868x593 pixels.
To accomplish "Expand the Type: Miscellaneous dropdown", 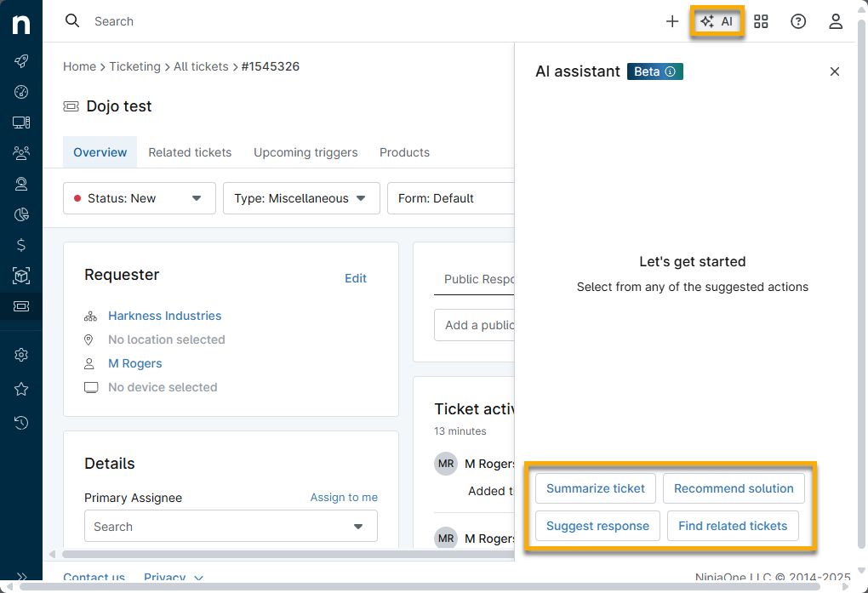I will tap(302, 198).
